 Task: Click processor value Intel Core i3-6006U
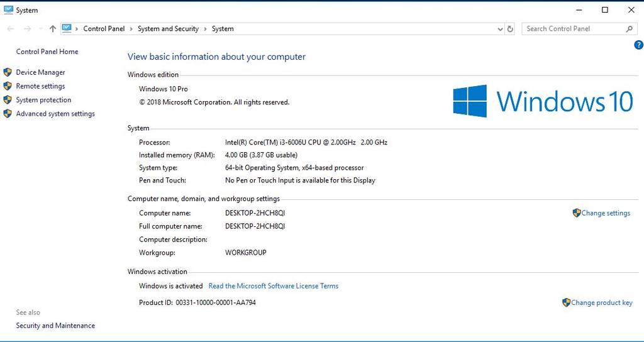(x=306, y=143)
